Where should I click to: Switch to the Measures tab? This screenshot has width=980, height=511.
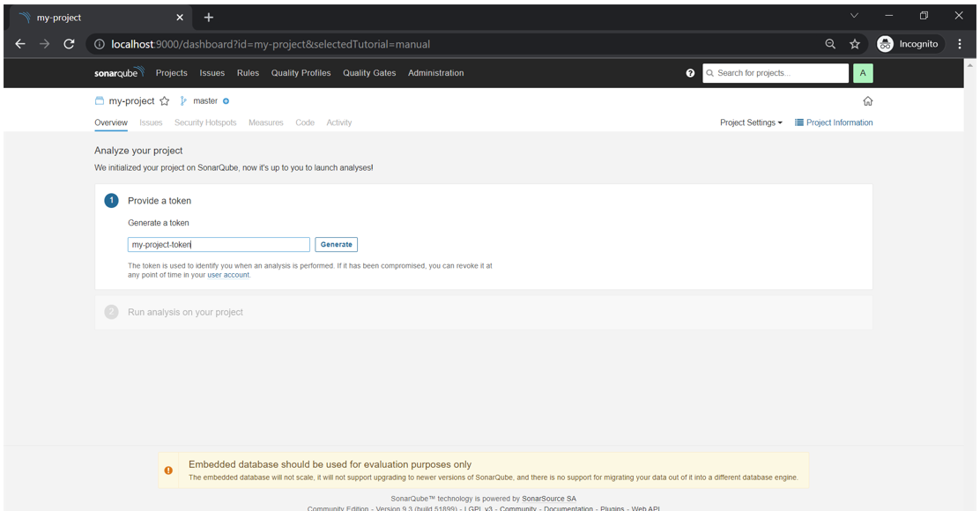(x=265, y=122)
